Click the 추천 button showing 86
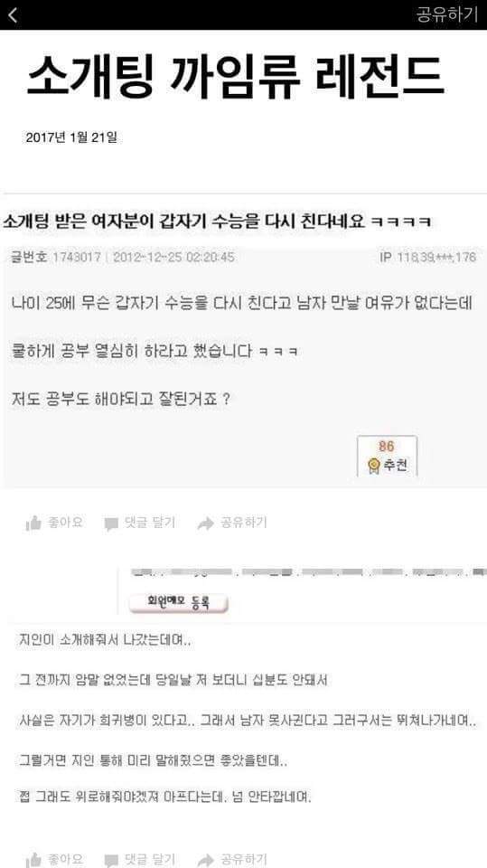The image size is (487, 868). click(387, 456)
